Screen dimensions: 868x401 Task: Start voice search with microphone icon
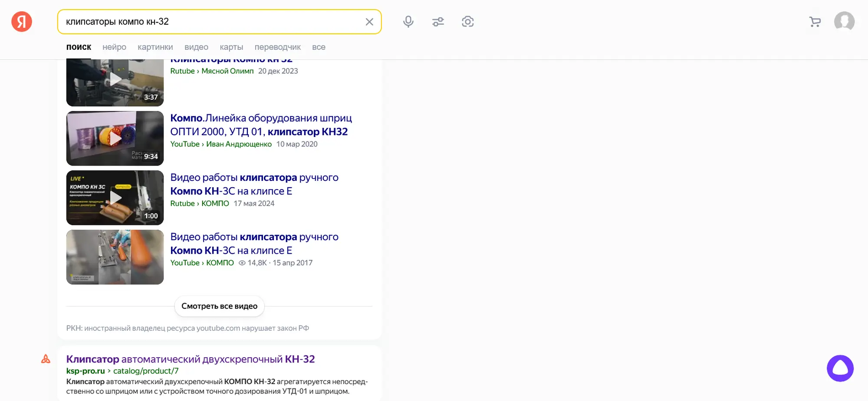tap(408, 22)
